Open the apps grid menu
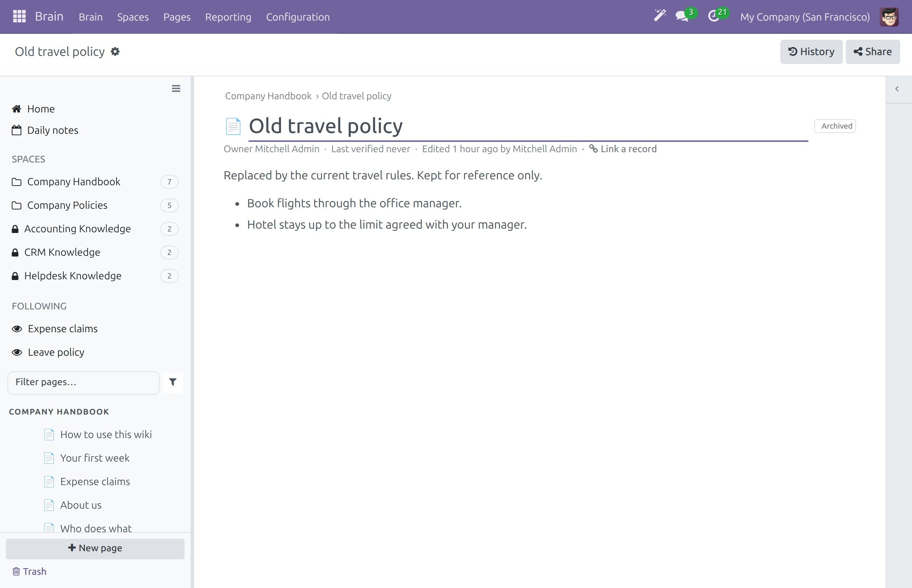Viewport: 912px width, 588px height. [19, 17]
